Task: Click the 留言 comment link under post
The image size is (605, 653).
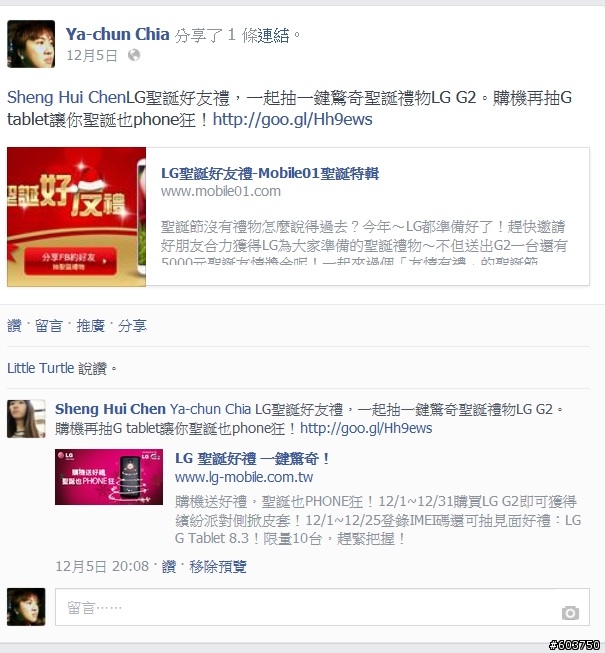Action: coord(48,326)
